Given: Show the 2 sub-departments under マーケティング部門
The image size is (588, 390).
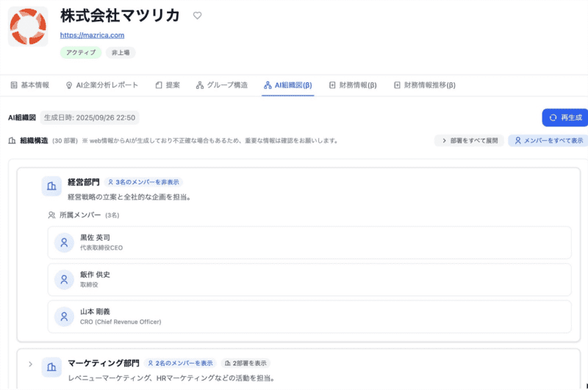Looking at the screenshot, I should click(245, 363).
